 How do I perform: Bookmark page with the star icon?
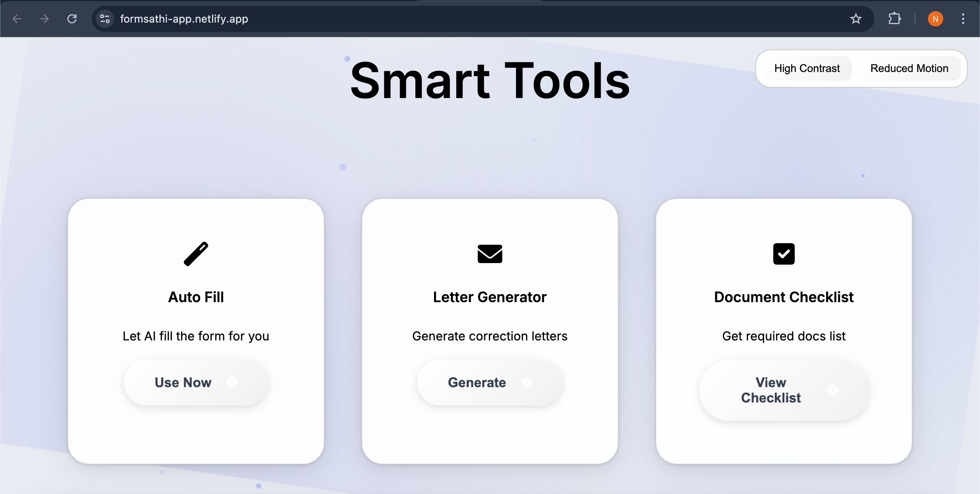(856, 19)
